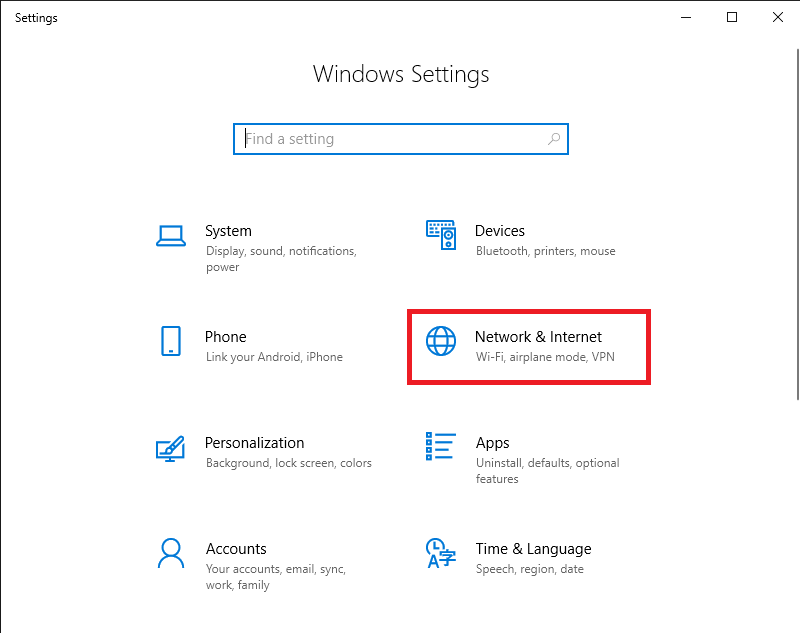Open the Time & Language clock icon
800x633 pixels.
[x=441, y=553]
